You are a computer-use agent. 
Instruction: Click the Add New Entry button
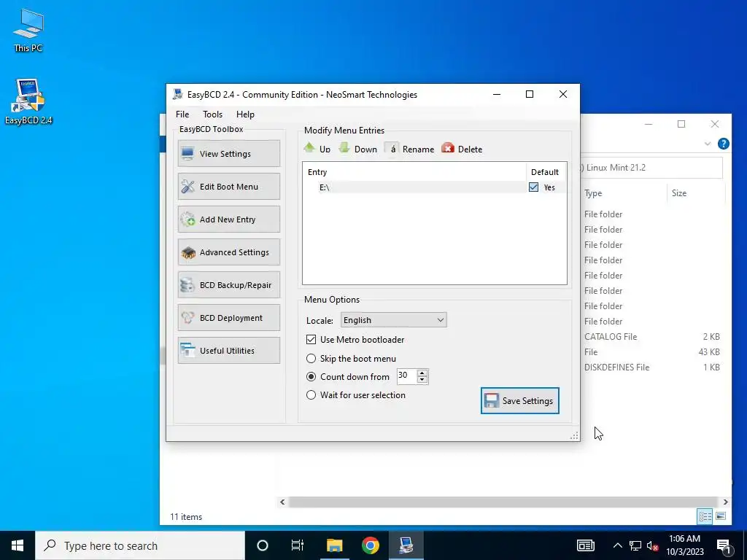(x=228, y=219)
